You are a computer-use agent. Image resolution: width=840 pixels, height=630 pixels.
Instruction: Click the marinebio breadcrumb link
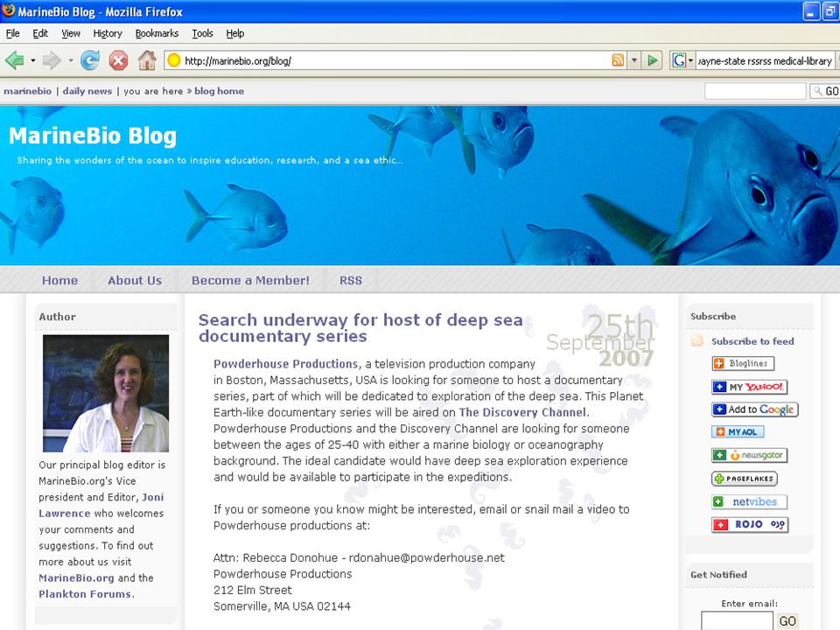pos(28,91)
